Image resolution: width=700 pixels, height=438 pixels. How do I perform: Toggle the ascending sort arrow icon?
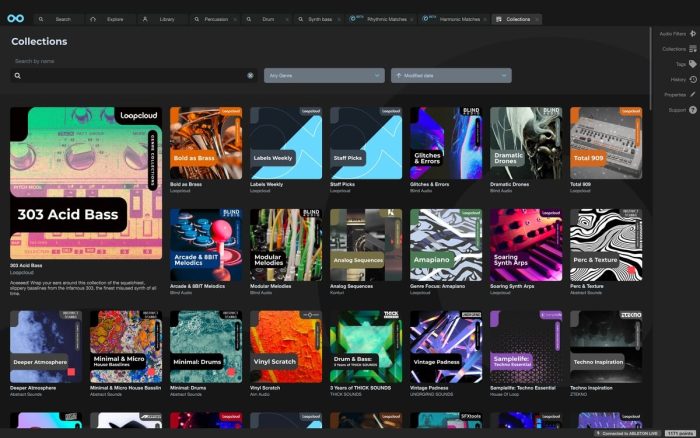click(x=399, y=75)
